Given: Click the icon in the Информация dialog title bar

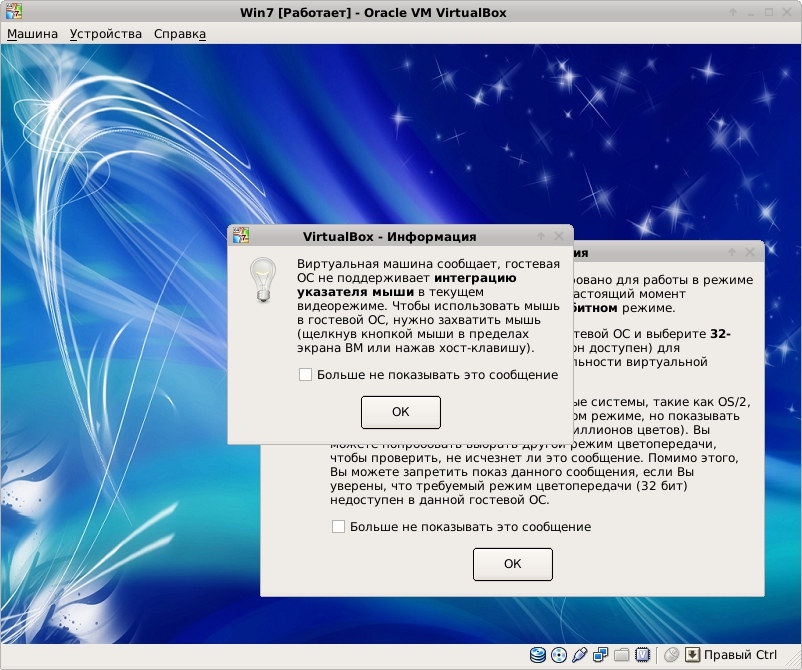Looking at the screenshot, I should [241, 235].
